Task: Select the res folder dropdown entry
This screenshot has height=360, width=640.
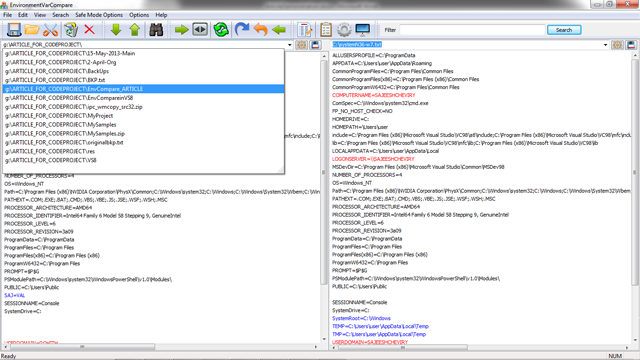Action: (143, 151)
